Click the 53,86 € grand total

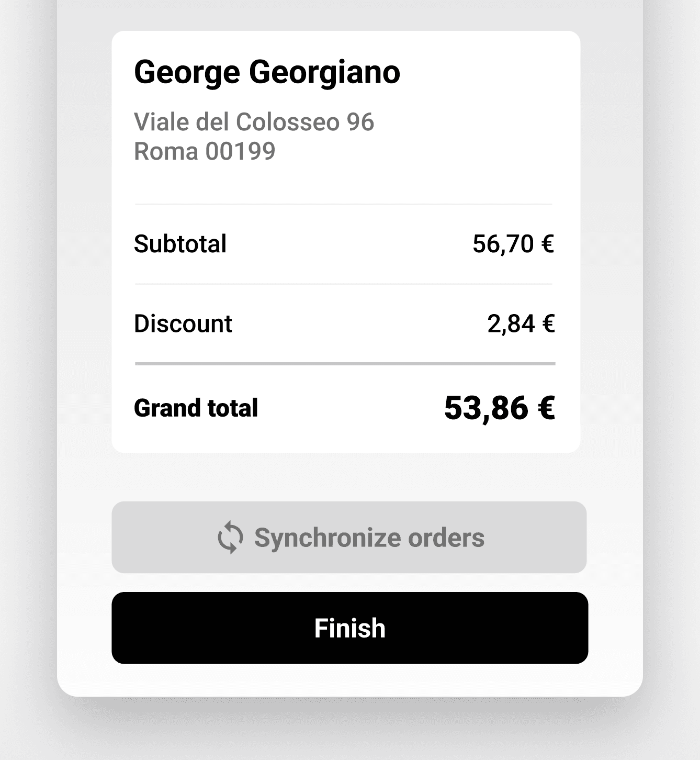(x=500, y=408)
